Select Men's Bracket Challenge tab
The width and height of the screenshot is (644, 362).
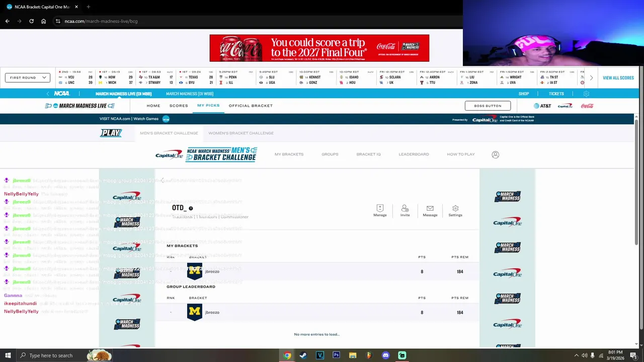[x=169, y=133]
